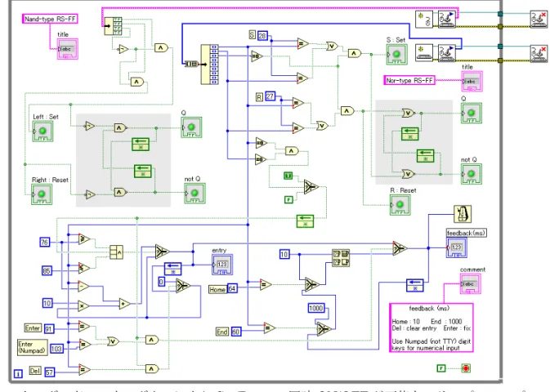Click the title string indicator under Nand-type RS-FF
550x392 pixels.
coord(68,49)
